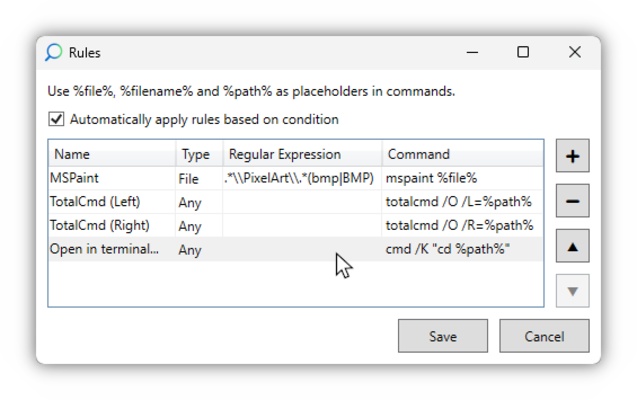Click the Type column header
This screenshot has width=637, height=400.
(199, 154)
